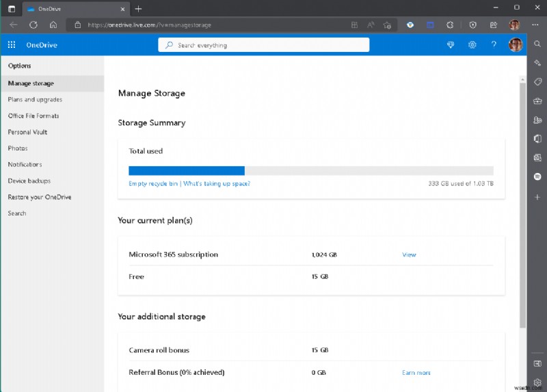
Task: Add a site with sidebar plus icon
Action: pyautogui.click(x=537, y=197)
